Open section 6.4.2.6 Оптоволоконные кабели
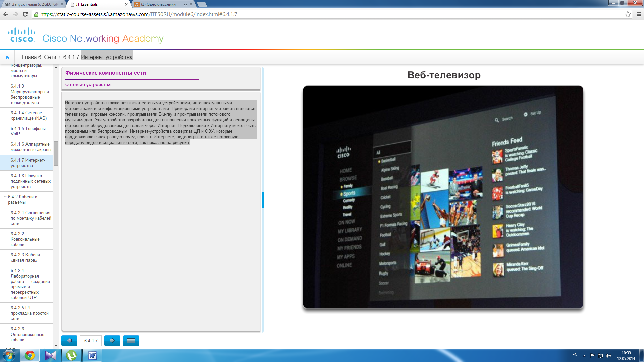 point(26,334)
